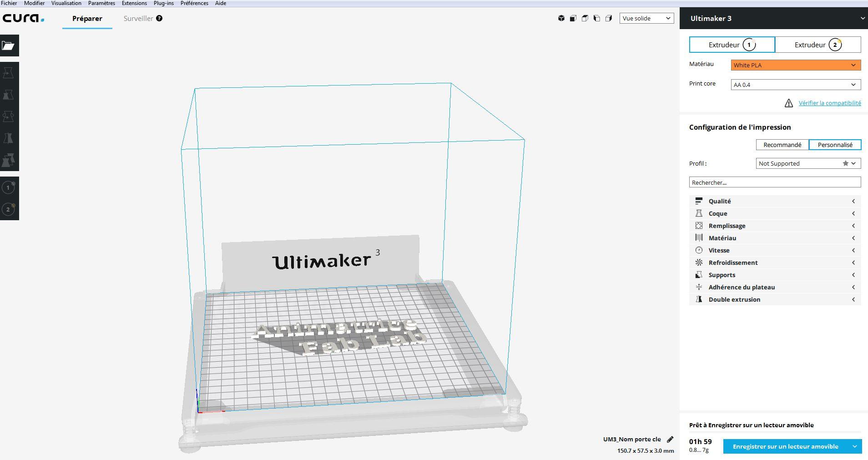The width and height of the screenshot is (868, 460).
Task: Switch to the Préparer tab
Action: (x=87, y=19)
